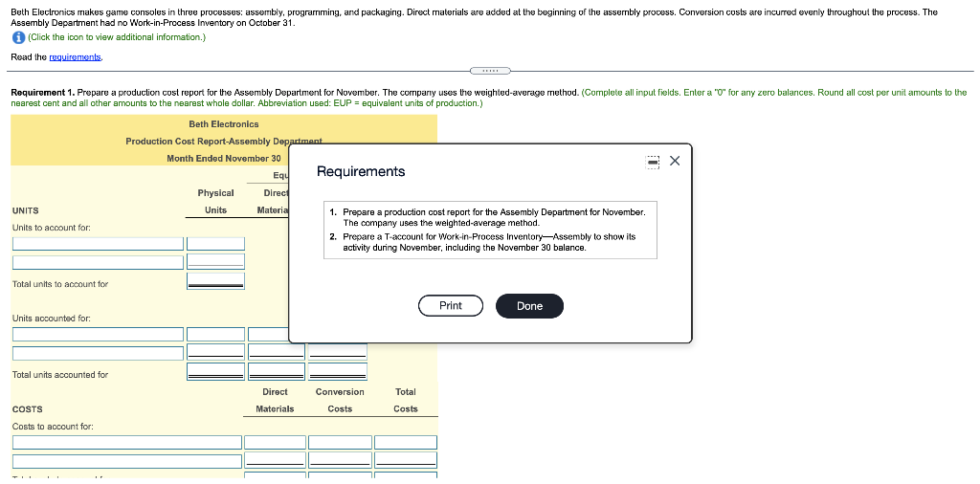
Task: Click the 'Month Ended November 30' heading
Action: pyautogui.click(x=224, y=159)
